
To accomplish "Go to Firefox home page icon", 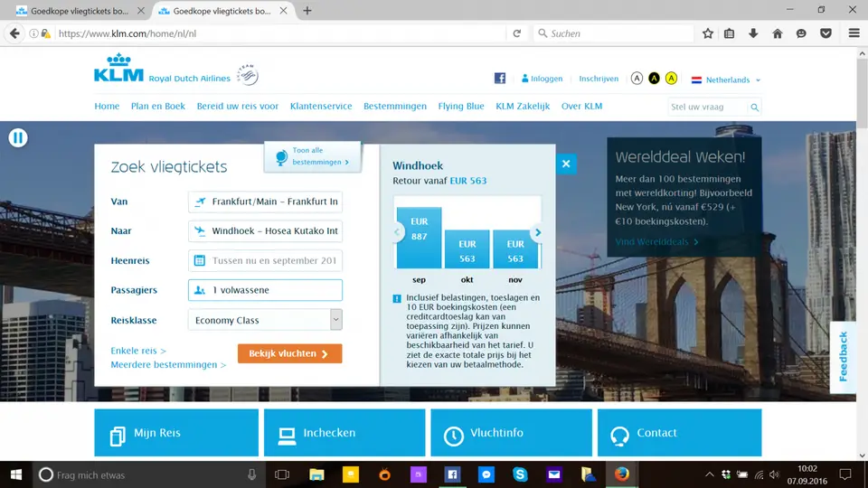I will point(778,33).
